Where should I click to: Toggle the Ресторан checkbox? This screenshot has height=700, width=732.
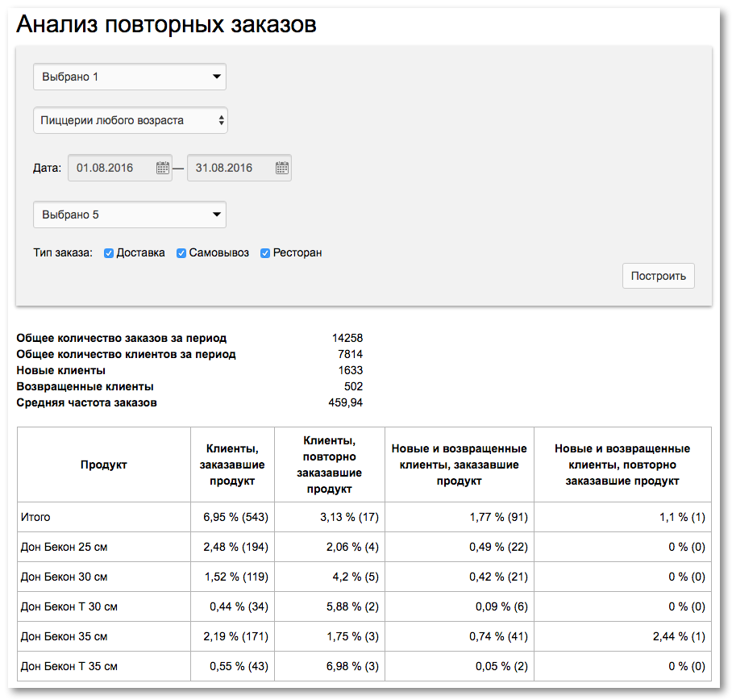[265, 253]
